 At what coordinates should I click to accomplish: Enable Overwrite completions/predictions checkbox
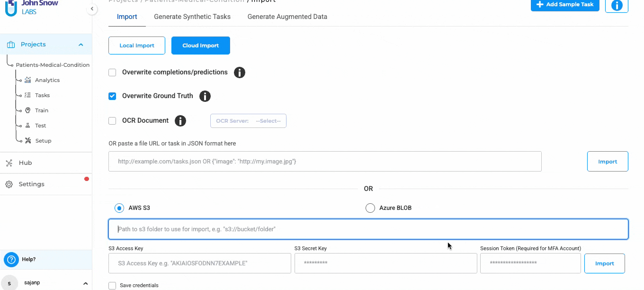coord(112,72)
